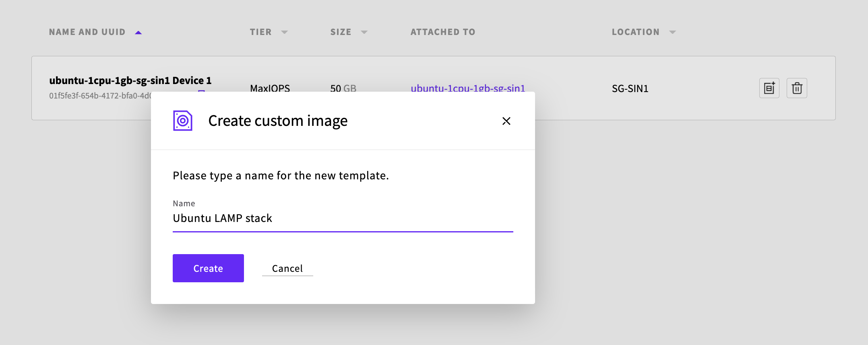Click the 50 GB size value
Viewport: 868px width, 345px height.
tap(343, 88)
